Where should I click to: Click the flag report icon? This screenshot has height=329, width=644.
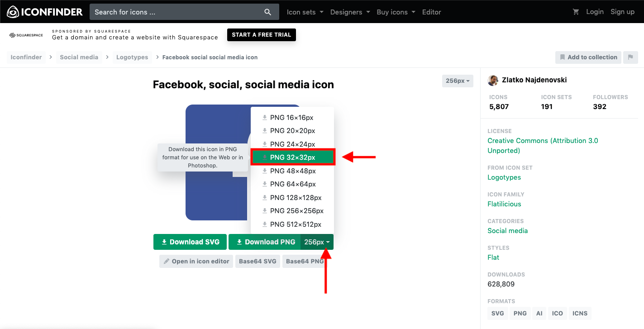pos(630,57)
